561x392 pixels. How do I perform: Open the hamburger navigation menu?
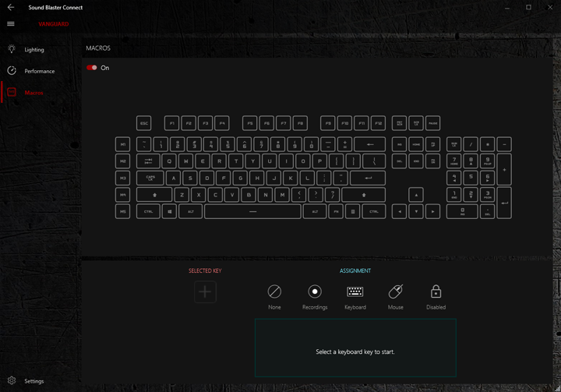point(11,24)
